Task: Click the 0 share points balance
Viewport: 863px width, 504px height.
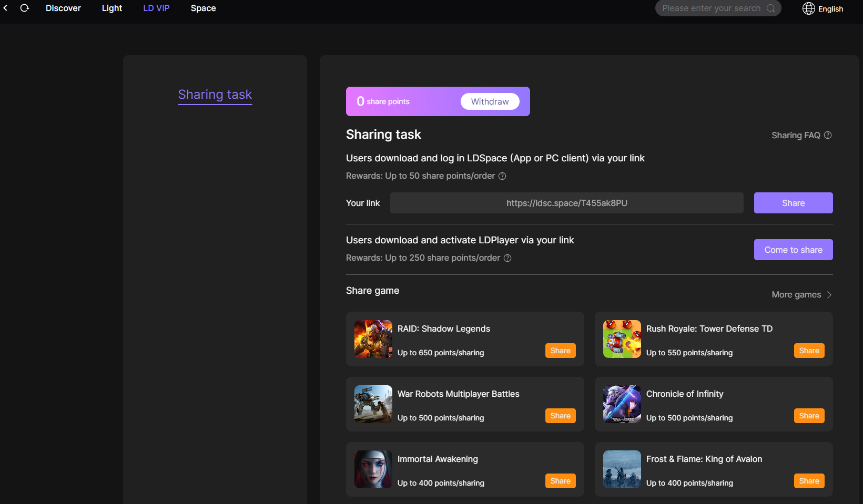Action: pos(383,101)
